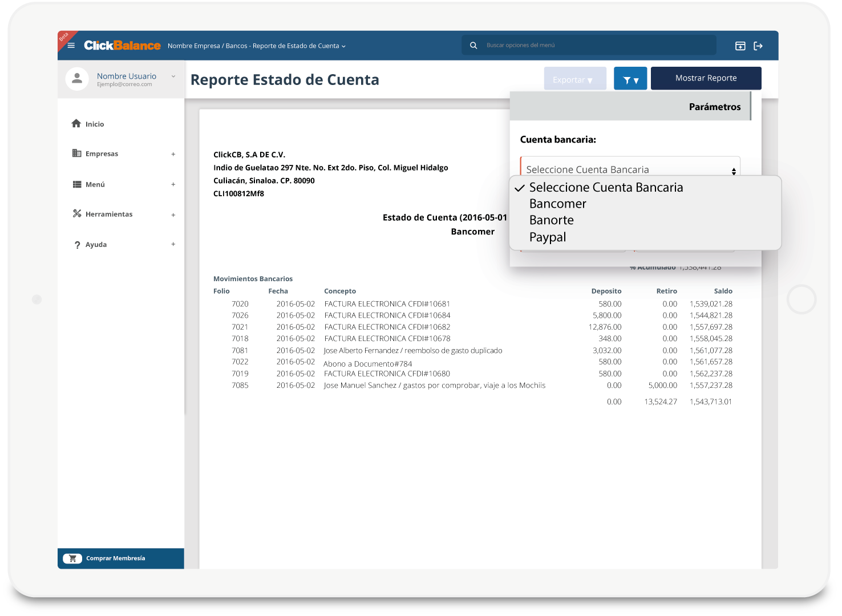
Task: Click the Ayuda question mark icon
Action: [77, 245]
